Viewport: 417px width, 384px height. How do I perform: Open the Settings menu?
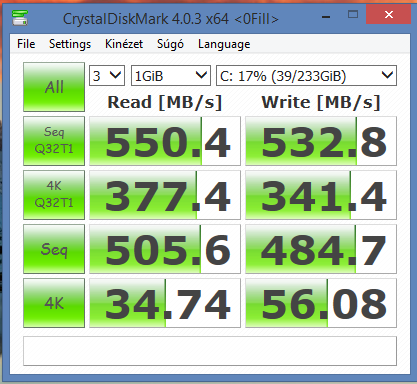(x=70, y=44)
